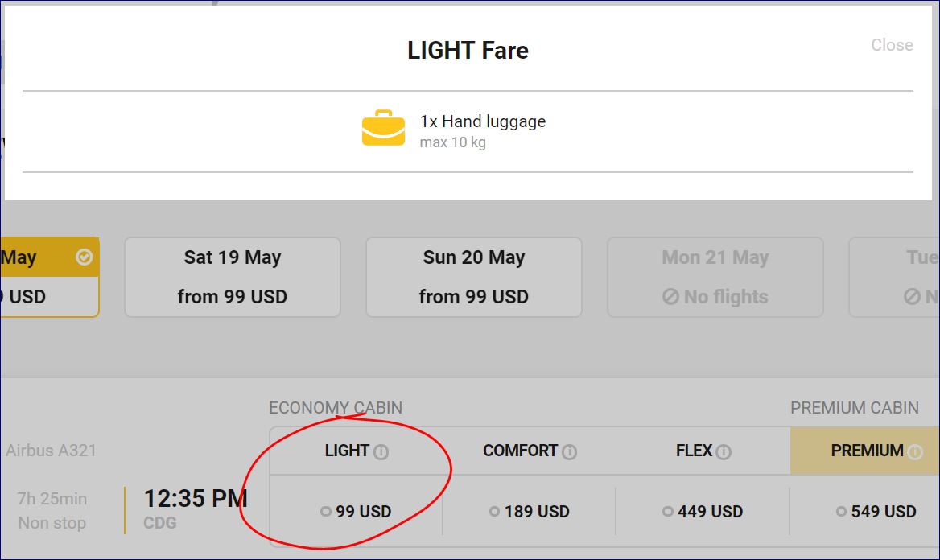The height and width of the screenshot is (560, 940).
Task: Select the 549 USD PREMIUM fare radio button
Action: point(841,512)
